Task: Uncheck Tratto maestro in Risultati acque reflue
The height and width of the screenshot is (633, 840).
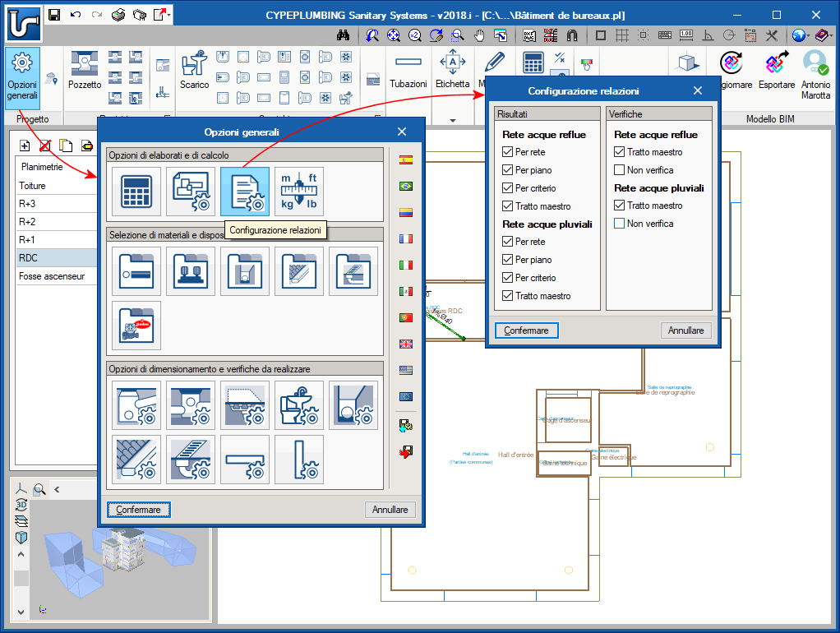Action: [x=507, y=206]
